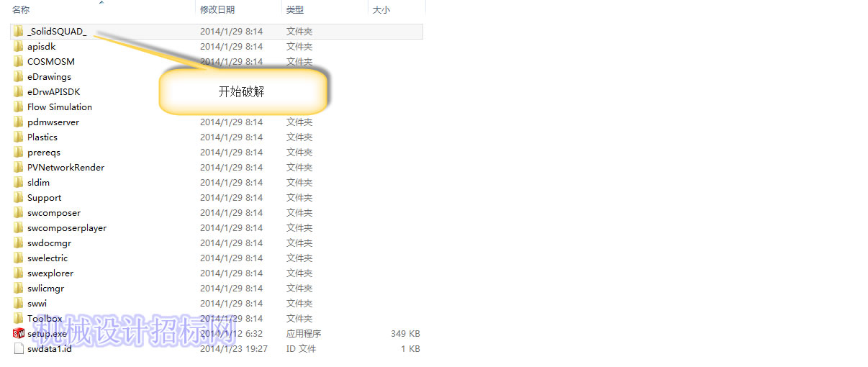Click the 349 KB size value
868x367 pixels.
(405, 334)
